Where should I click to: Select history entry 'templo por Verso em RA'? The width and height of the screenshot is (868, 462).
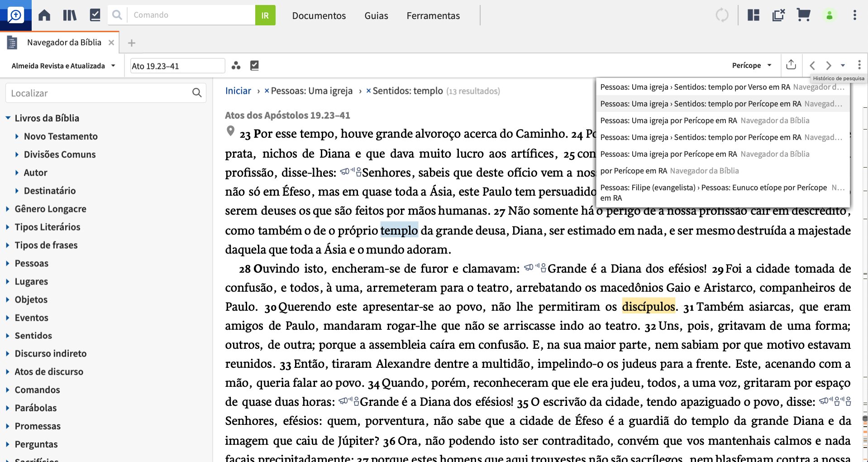[x=722, y=87]
